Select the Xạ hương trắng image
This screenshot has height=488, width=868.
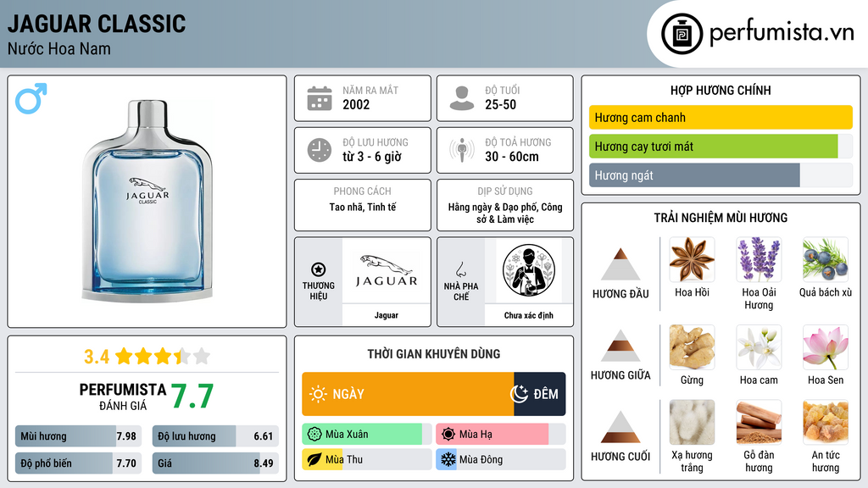point(692,422)
